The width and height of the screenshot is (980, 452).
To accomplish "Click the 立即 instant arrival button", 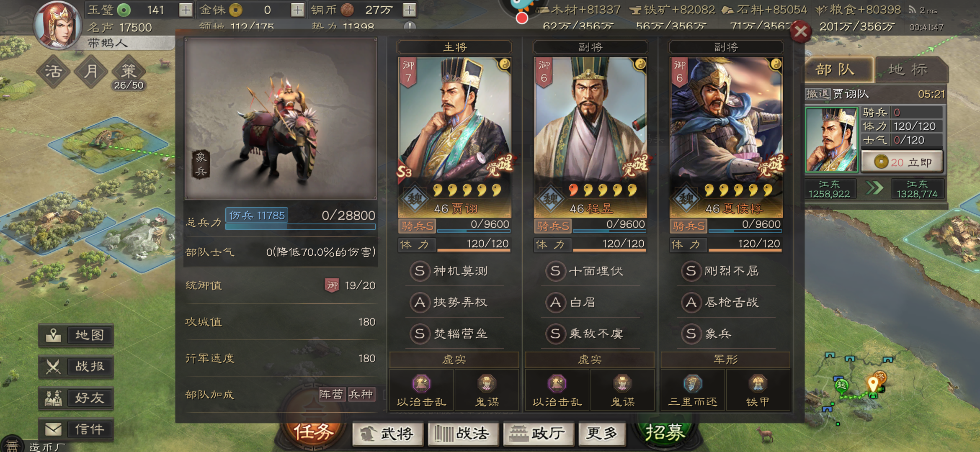I will pos(902,162).
